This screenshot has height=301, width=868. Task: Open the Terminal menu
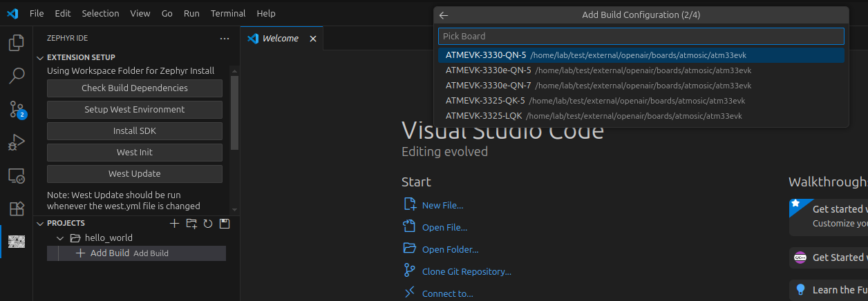pyautogui.click(x=228, y=13)
